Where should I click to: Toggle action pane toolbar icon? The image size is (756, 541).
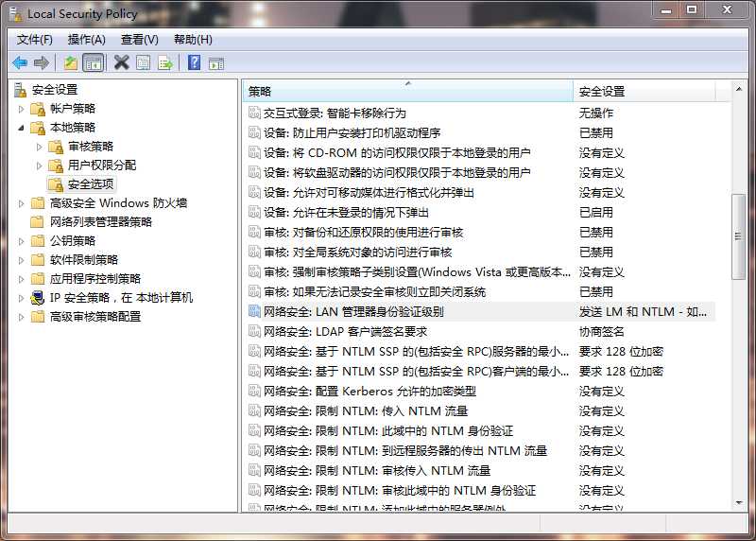tap(216, 63)
